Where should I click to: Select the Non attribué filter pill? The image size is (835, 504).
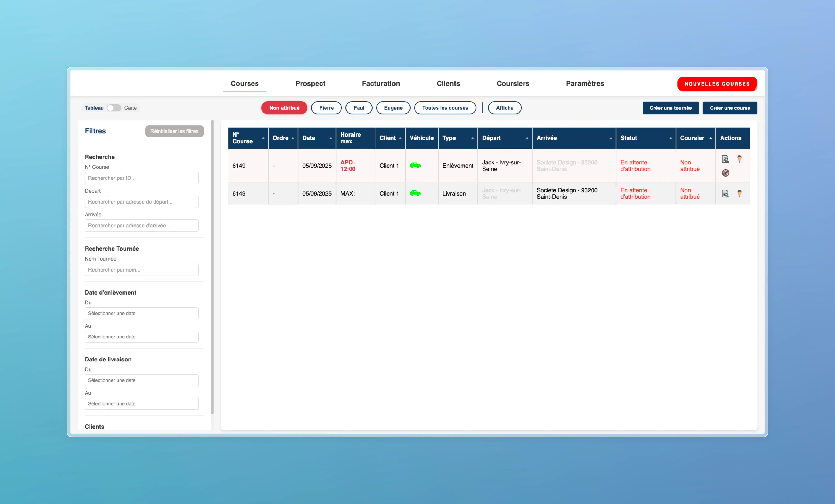(x=284, y=108)
